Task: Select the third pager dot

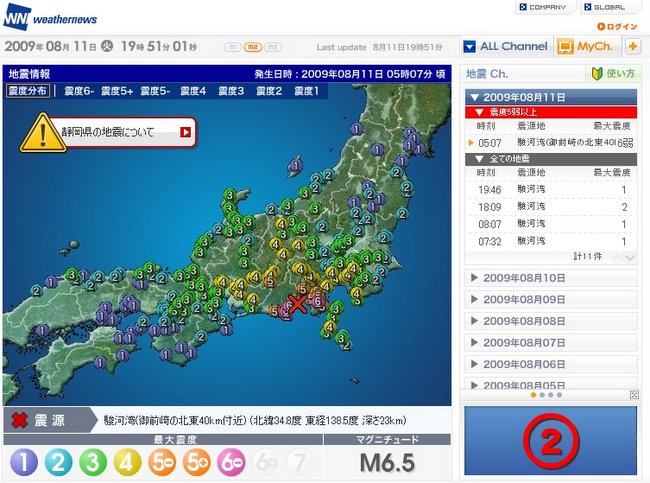Action: [551, 395]
